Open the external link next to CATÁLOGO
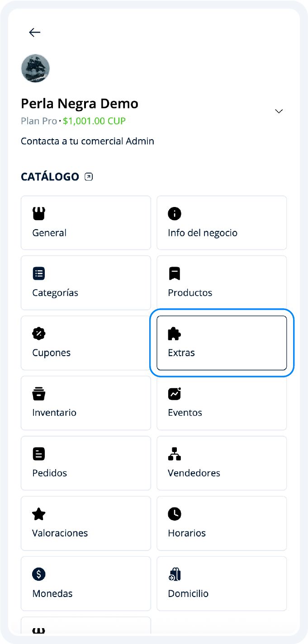 pos(89,176)
